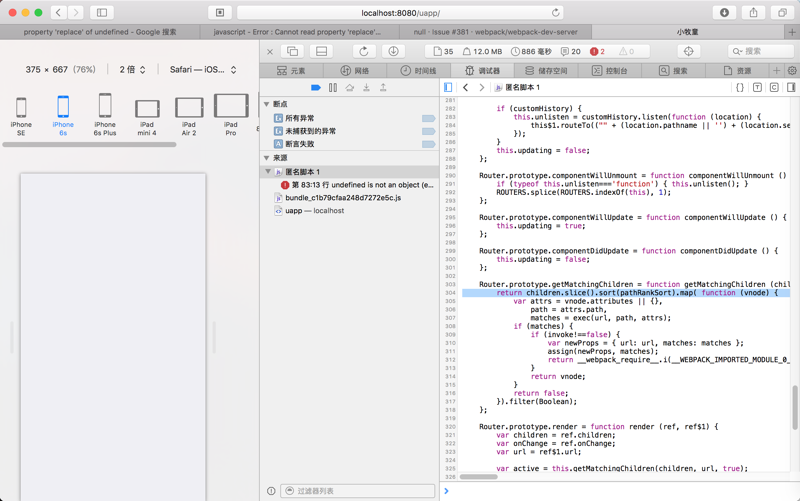Toggle the 未捕获到的异常 breakpoint
This screenshot has width=800, height=501.
[428, 131]
